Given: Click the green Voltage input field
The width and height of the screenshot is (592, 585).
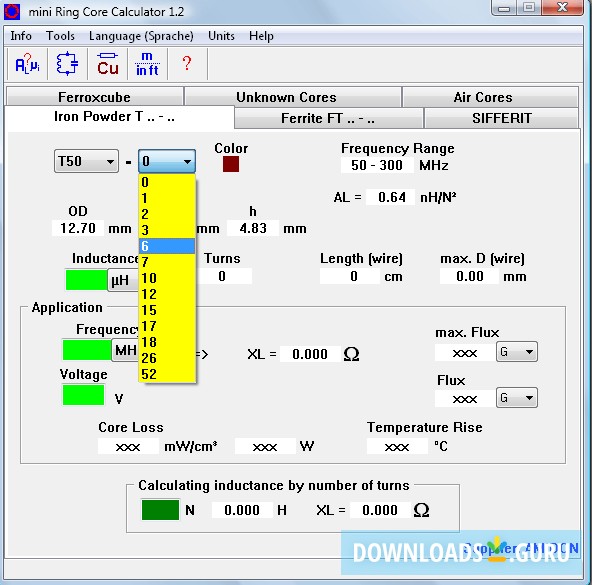Looking at the screenshot, I should coord(83,395).
